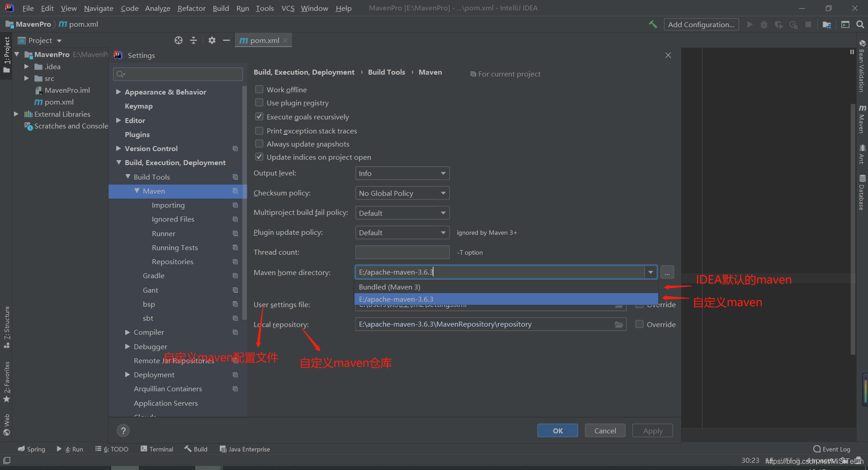
Task: Close the pom.xml editor tab
Action: tap(285, 40)
